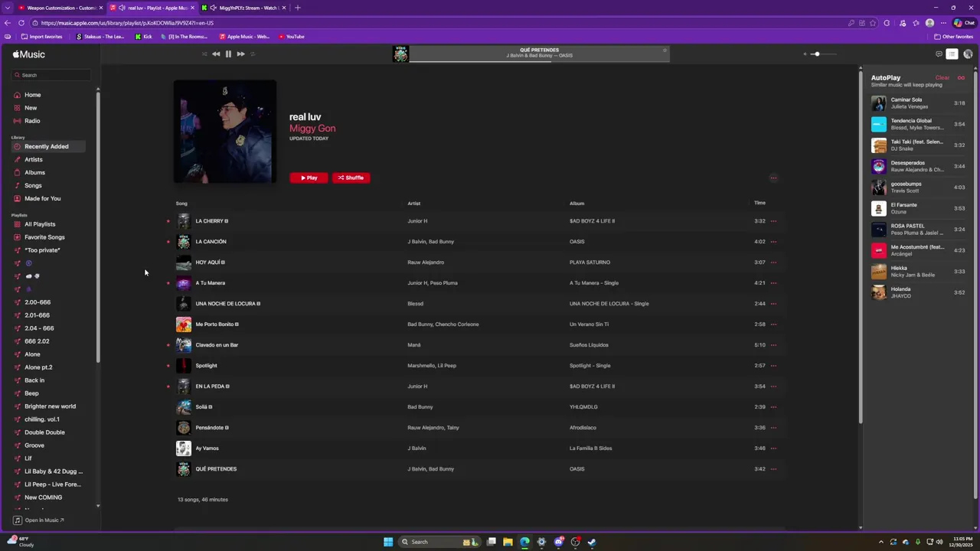Image resolution: width=980 pixels, height=551 pixels.
Task: Go to Home in the sidebar
Action: (x=32, y=95)
